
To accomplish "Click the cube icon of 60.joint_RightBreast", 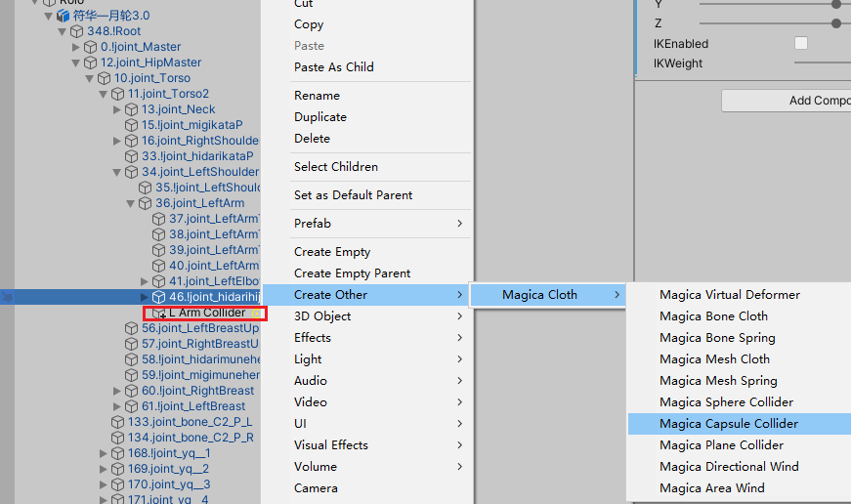I will pos(132,391).
